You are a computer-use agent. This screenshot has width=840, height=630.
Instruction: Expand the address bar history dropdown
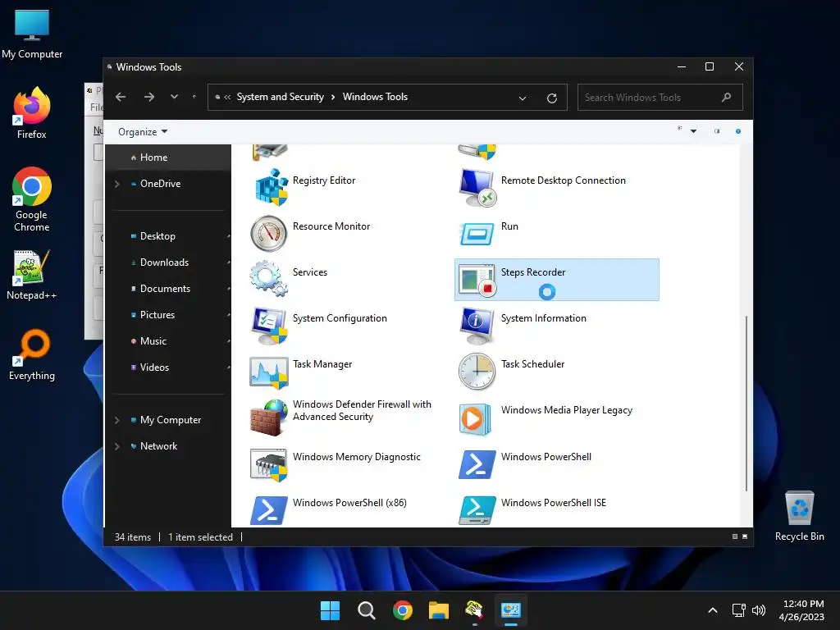[523, 98]
